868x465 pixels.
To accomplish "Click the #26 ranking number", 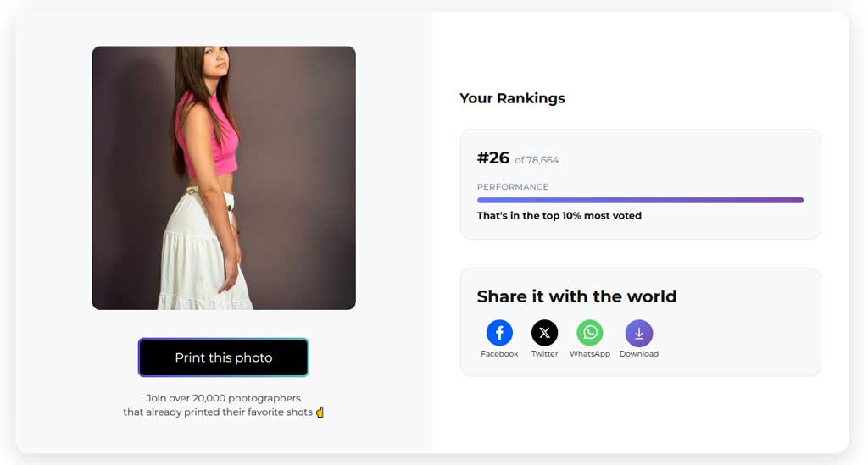I will pyautogui.click(x=493, y=158).
